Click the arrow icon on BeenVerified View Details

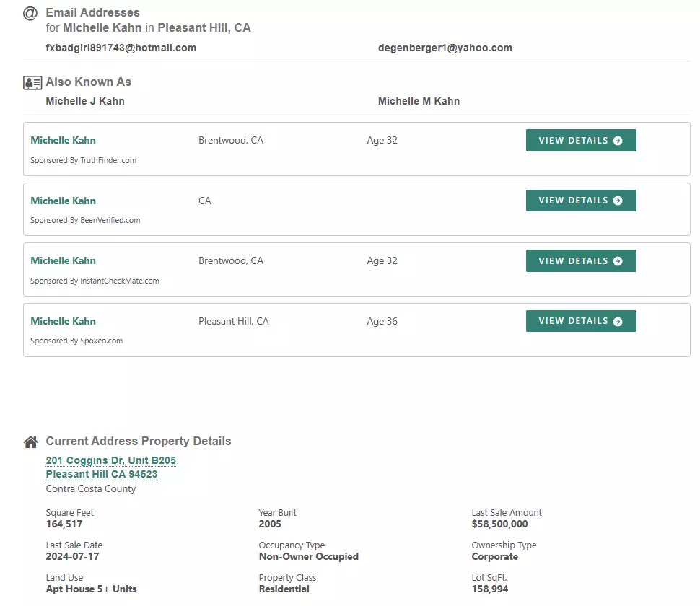pos(618,201)
